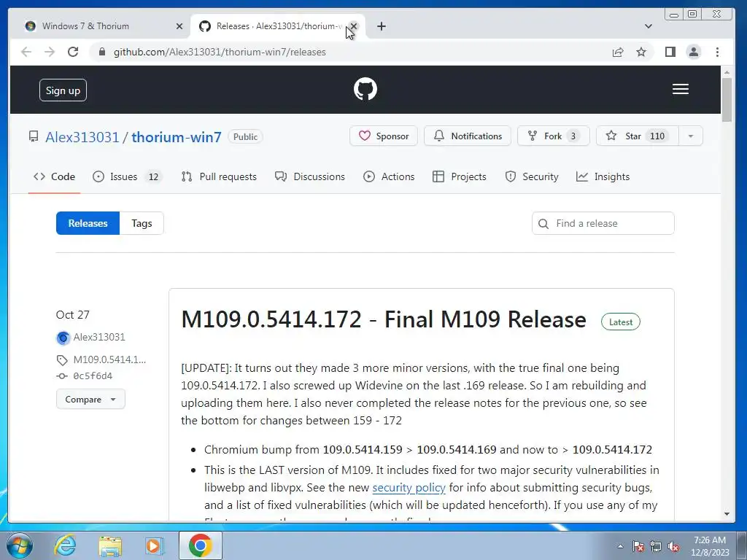Open the Compare dropdown
Screen dimensions: 747x560
pos(90,399)
